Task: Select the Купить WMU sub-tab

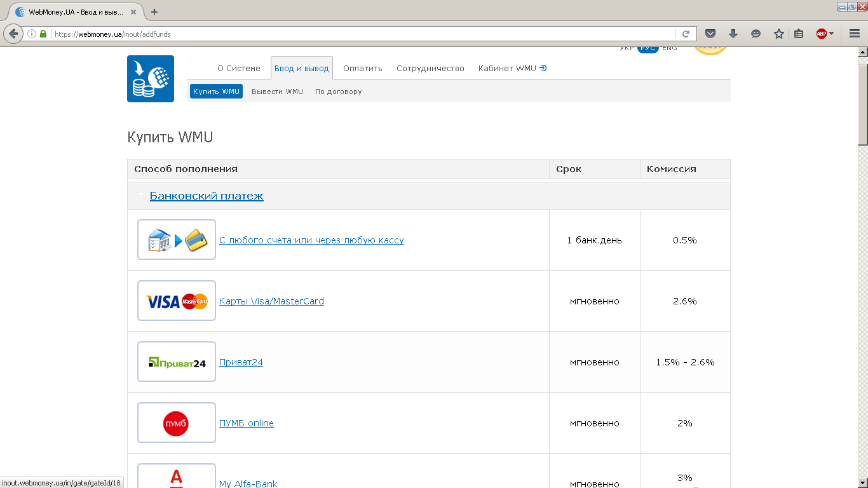Action: tap(216, 91)
